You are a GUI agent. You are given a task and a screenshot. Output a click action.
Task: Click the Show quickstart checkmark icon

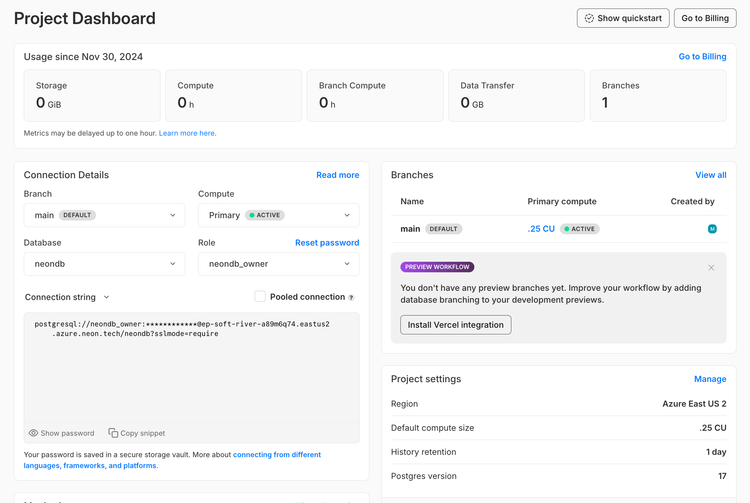(x=590, y=18)
